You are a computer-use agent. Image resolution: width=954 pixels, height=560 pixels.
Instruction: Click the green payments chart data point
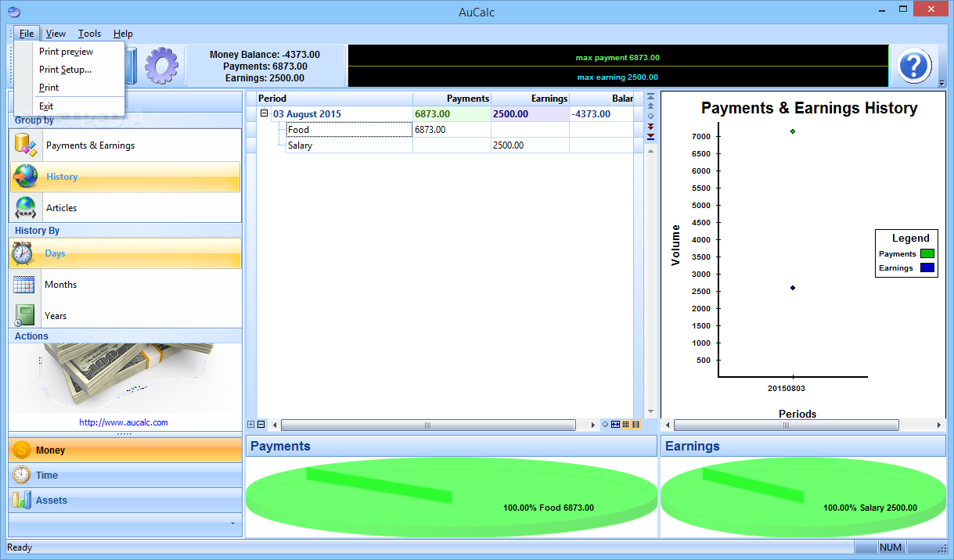793,131
